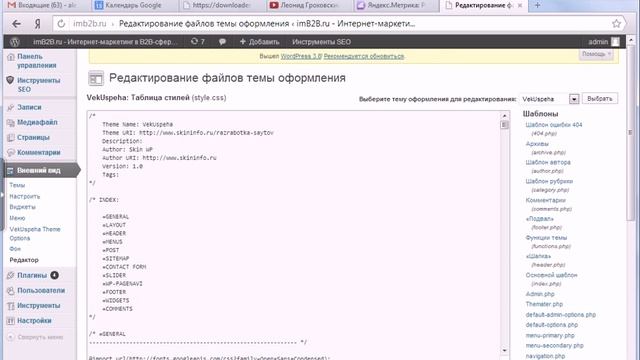Click Рекомендуется обновиться link
Screen dimensions: 640x360
click(x=364, y=56)
